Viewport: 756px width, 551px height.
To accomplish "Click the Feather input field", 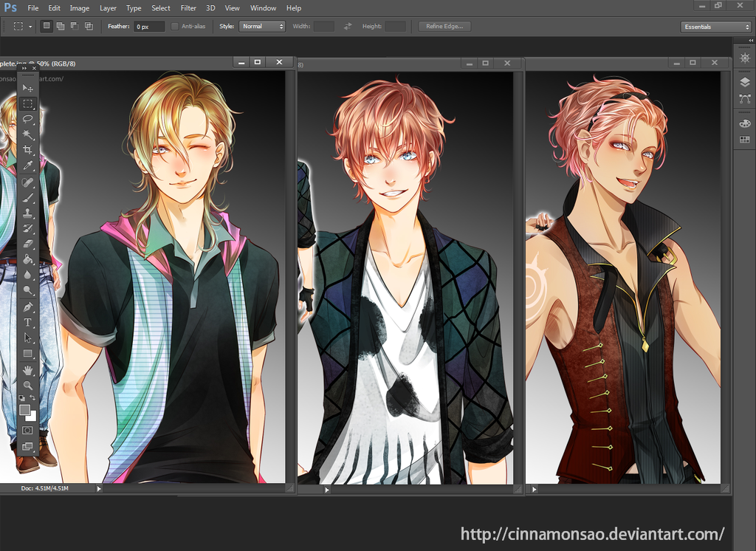I will coord(149,27).
